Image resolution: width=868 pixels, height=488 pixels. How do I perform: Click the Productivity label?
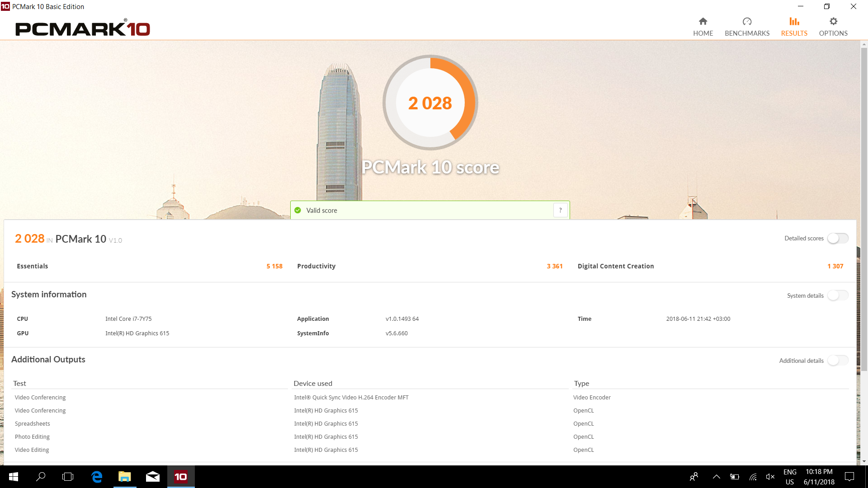tap(316, 266)
